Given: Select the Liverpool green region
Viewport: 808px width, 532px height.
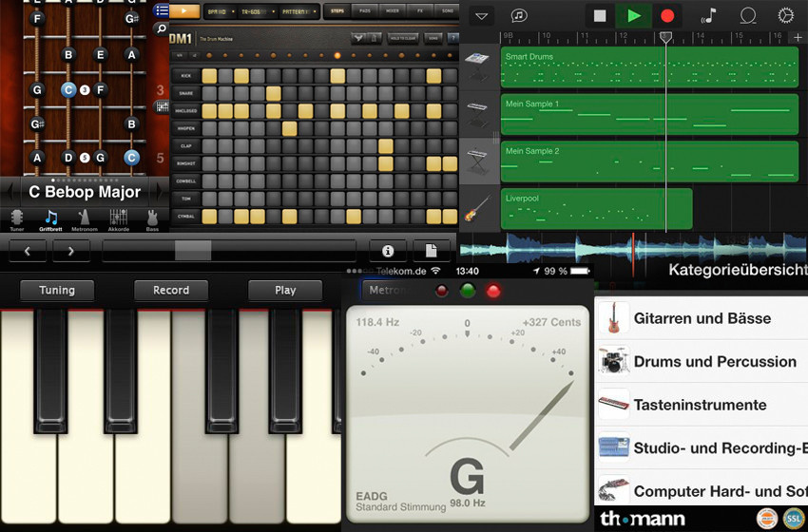Looking at the screenshot, I should click(x=597, y=209).
